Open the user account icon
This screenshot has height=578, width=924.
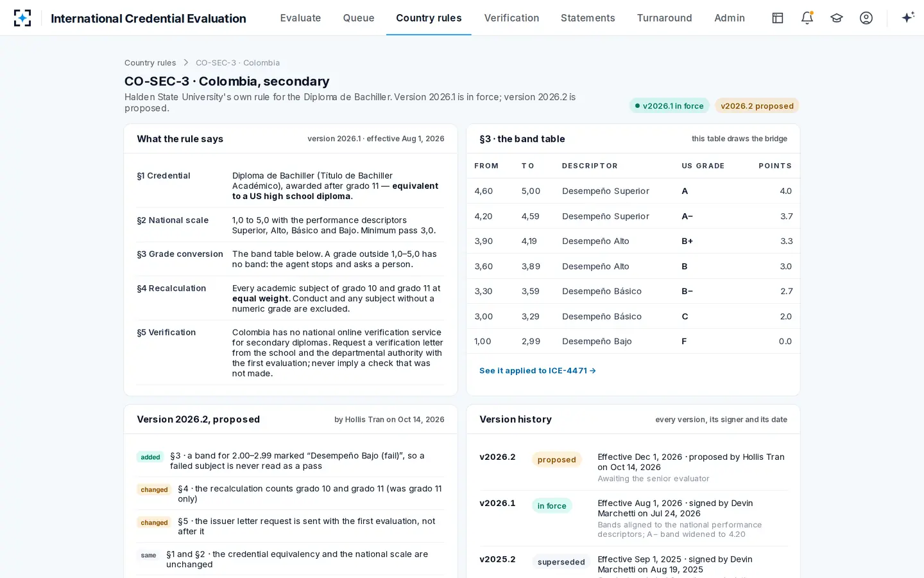(x=866, y=18)
